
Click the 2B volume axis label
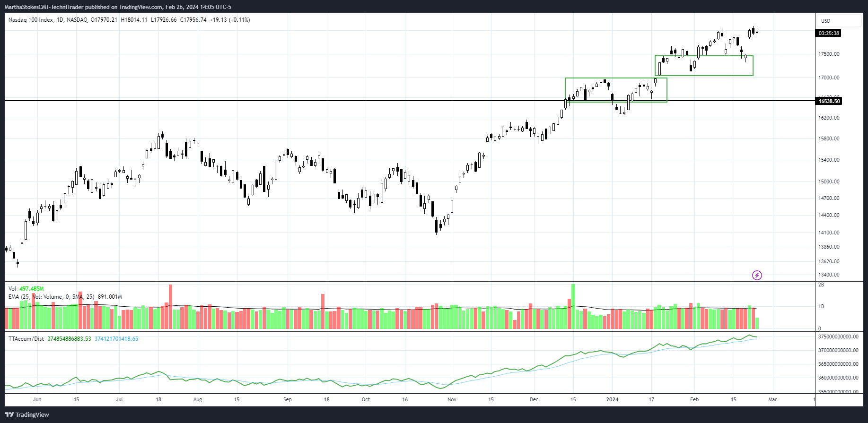(x=821, y=285)
